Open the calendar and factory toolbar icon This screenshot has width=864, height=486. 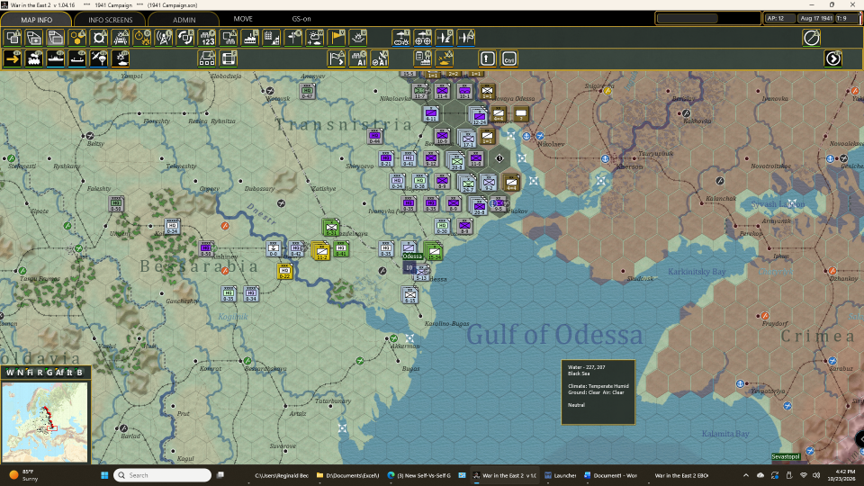click(x=272, y=37)
